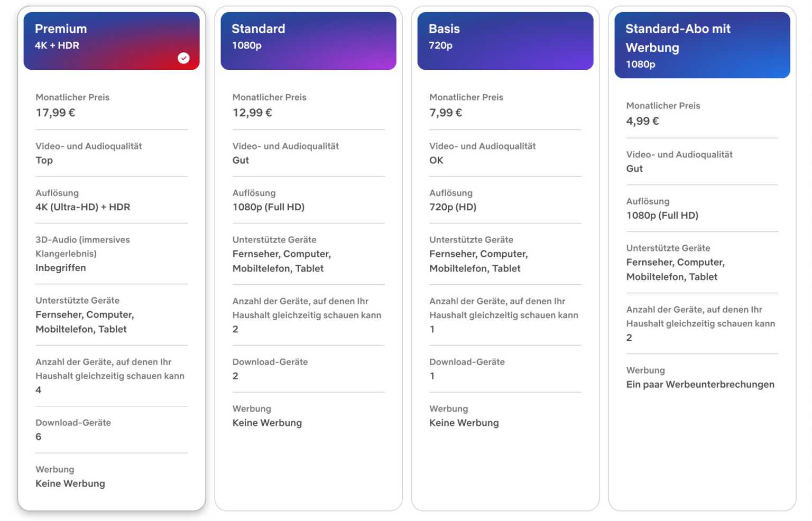Click the Top quality label in Premium
Viewport: 812px width, 521px height.
click(44, 160)
